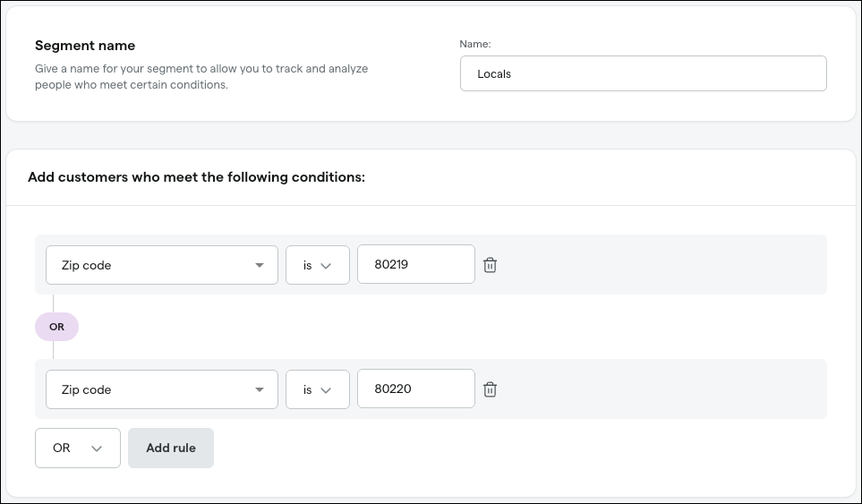
Task: Click the purple OR connector badge
Action: click(56, 327)
